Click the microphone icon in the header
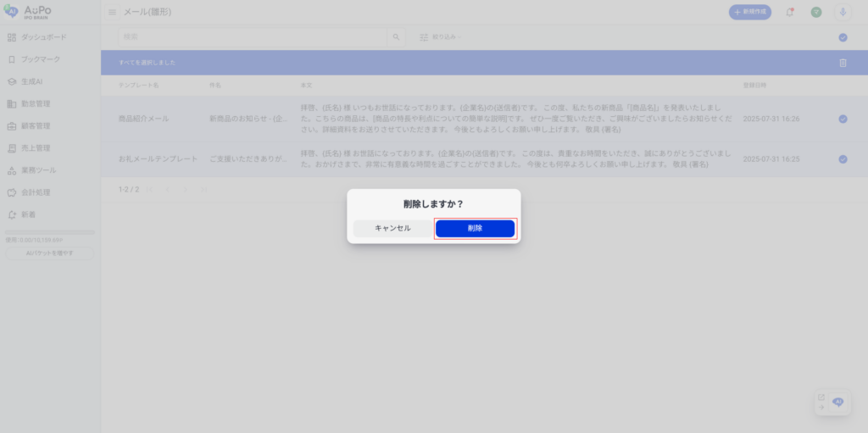 coord(843,12)
